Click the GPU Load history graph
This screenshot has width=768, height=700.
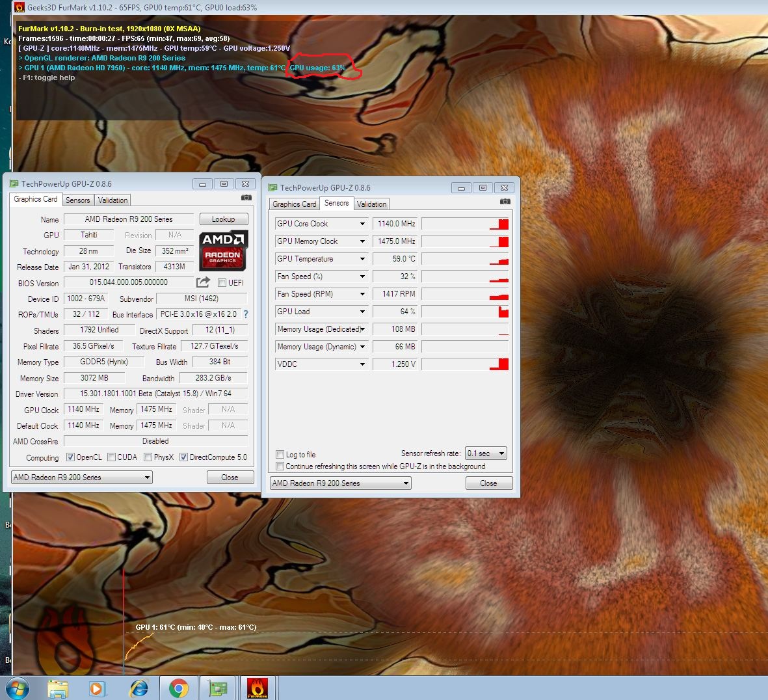tap(465, 312)
